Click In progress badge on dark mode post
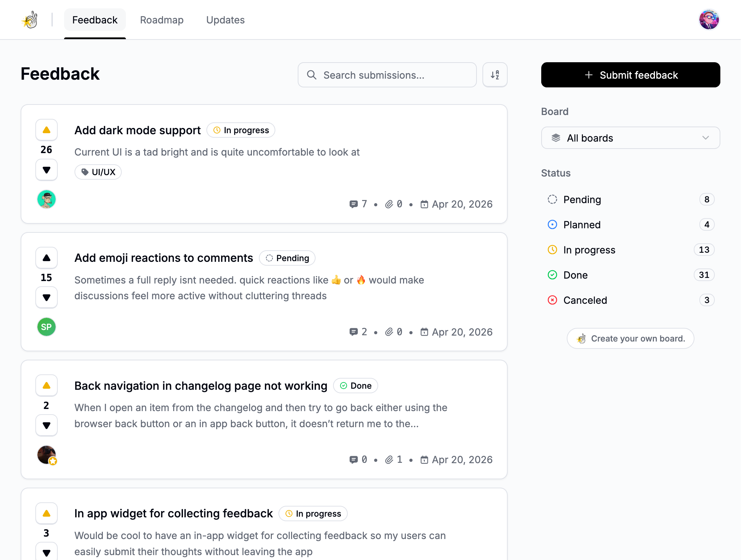This screenshot has height=560, width=741. [241, 130]
